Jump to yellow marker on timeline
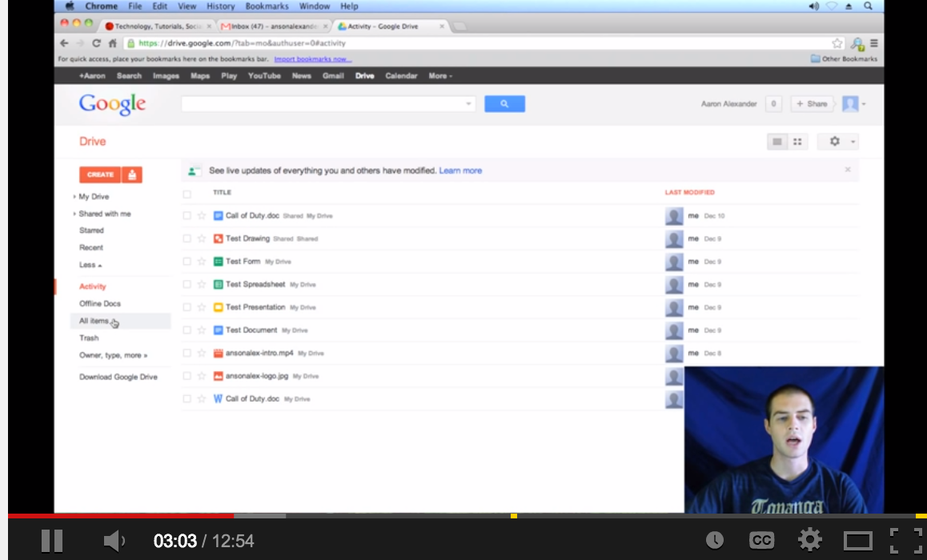Viewport: 927px width, 560px height. (x=514, y=516)
